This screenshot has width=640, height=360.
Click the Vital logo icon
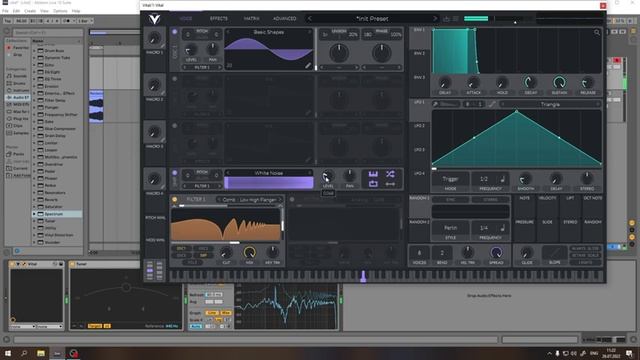pos(154,19)
